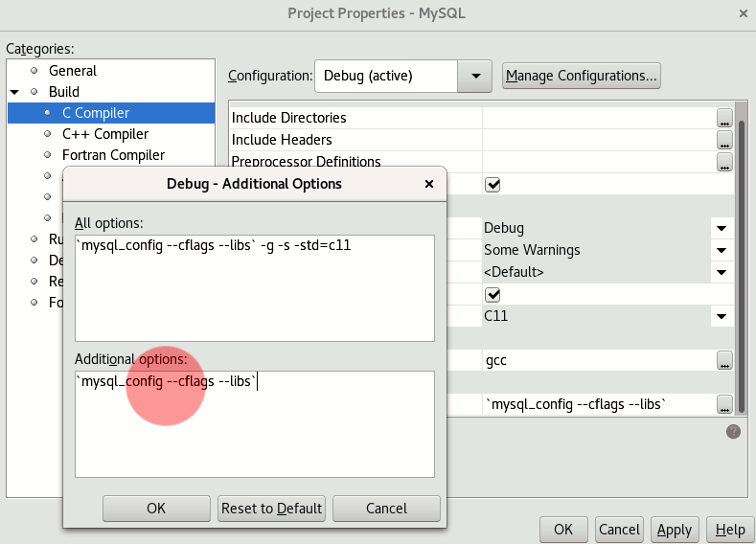This screenshot has width=756, height=544.
Task: Click in the All options text area
Action: pyautogui.click(x=255, y=288)
